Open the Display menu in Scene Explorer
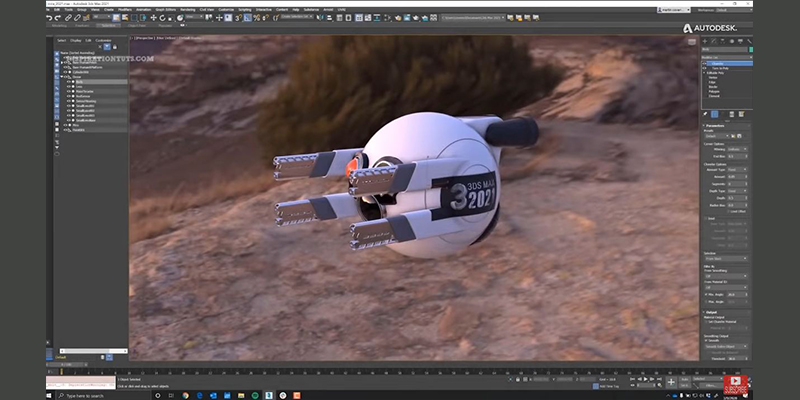 76,40
